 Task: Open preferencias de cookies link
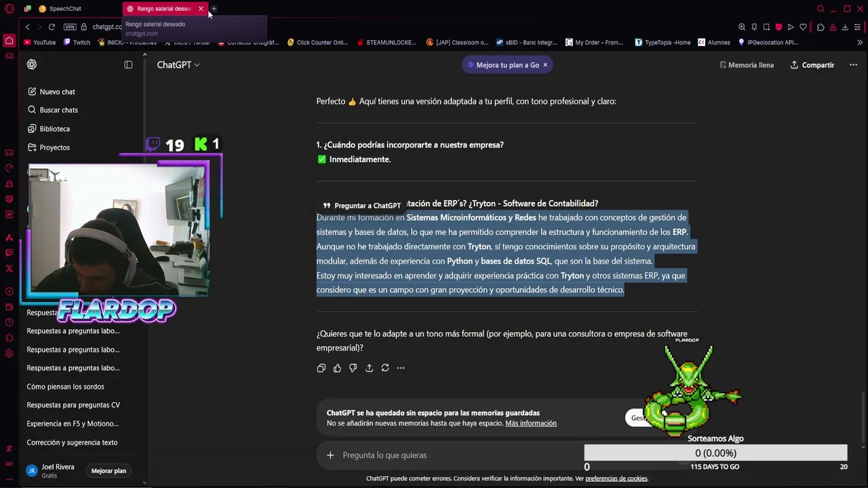(x=616, y=479)
